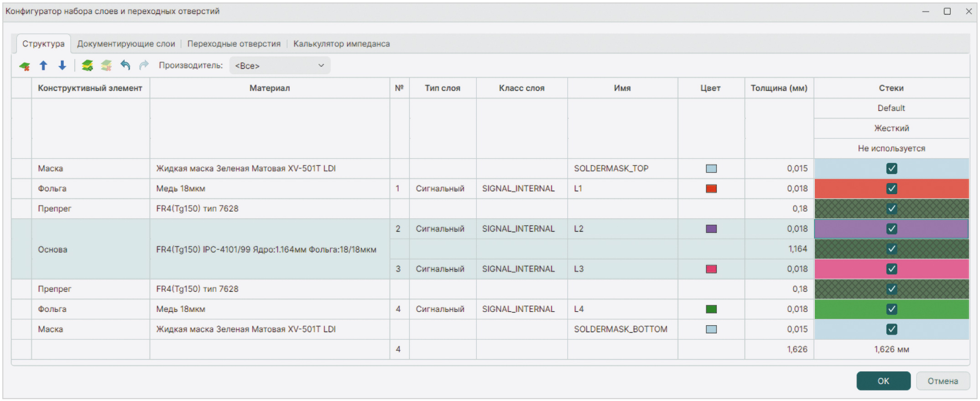The image size is (980, 401).
Task: Click the top Маска element cell
Action: tap(90, 169)
